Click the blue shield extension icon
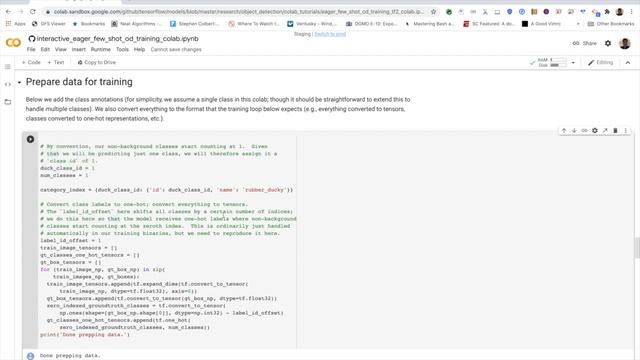The height and width of the screenshot is (360, 640). point(509,12)
